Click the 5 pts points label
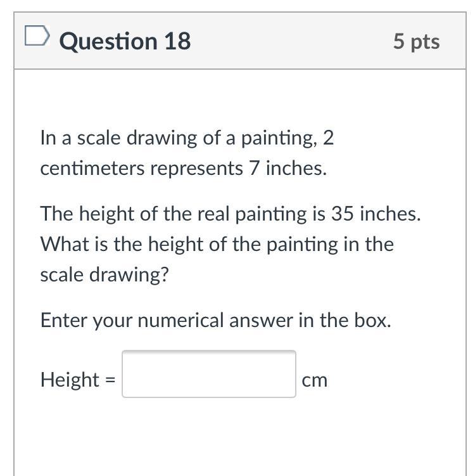The image size is (475, 476). (416, 41)
